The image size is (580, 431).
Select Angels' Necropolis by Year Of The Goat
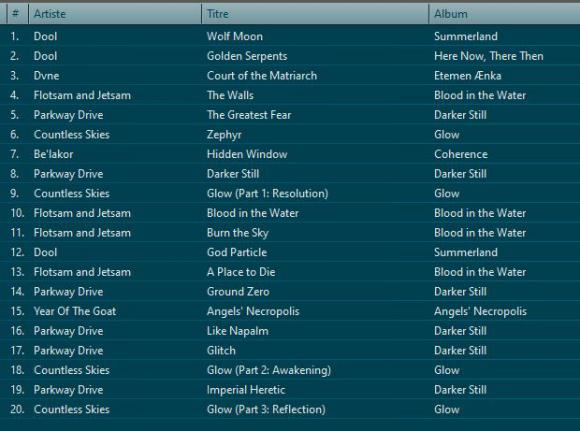290,311
